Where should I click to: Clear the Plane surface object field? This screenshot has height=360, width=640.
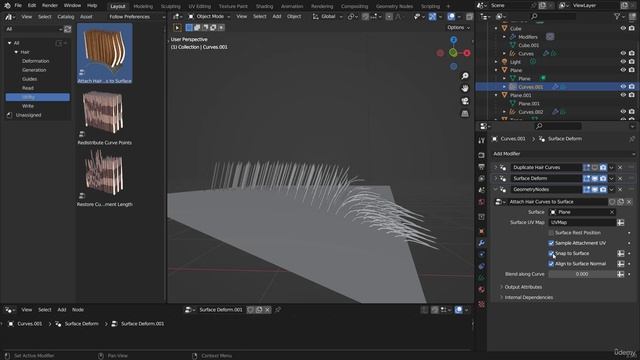(x=612, y=212)
